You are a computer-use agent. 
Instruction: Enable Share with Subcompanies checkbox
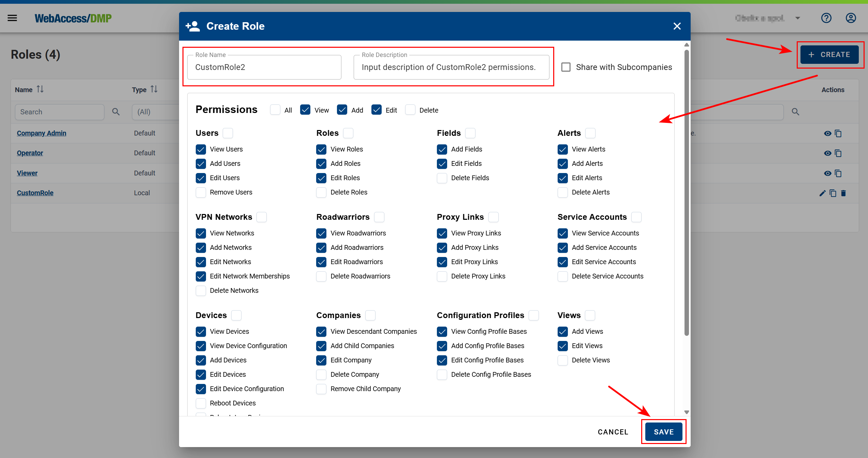coord(566,67)
